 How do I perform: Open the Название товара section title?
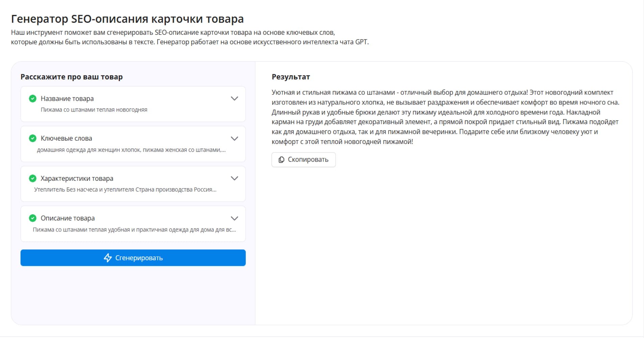tap(67, 99)
